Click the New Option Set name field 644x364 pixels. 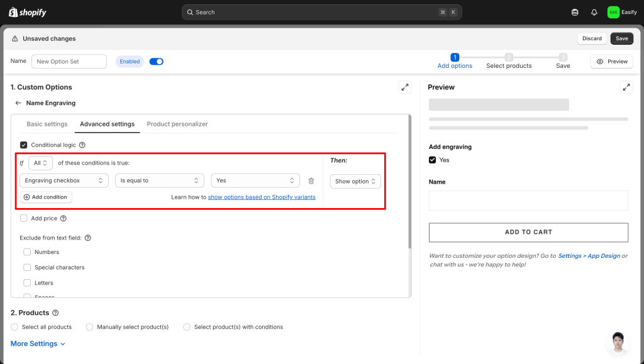(69, 62)
